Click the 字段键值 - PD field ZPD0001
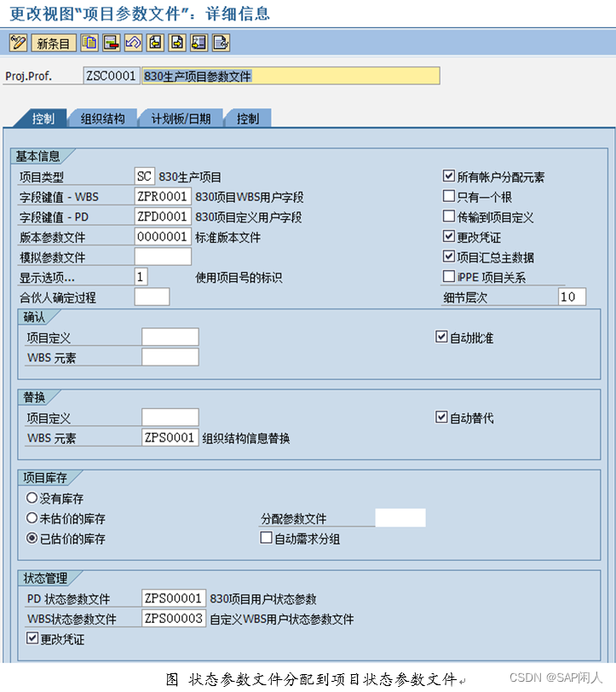The width and height of the screenshot is (616, 692). tap(163, 216)
